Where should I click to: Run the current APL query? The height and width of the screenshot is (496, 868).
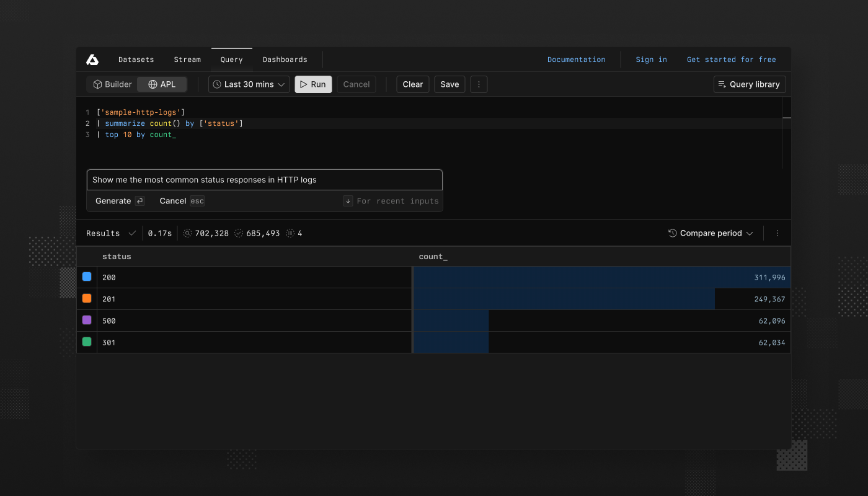coord(313,84)
